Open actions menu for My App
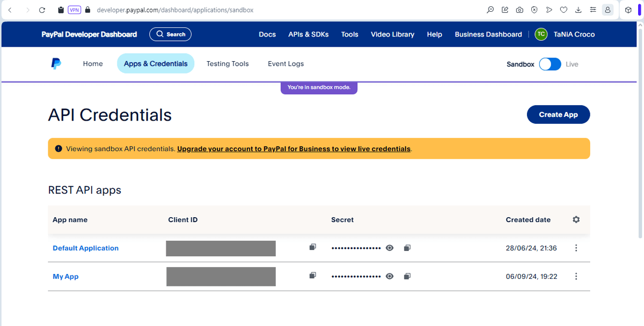This screenshot has width=644, height=326. click(576, 276)
